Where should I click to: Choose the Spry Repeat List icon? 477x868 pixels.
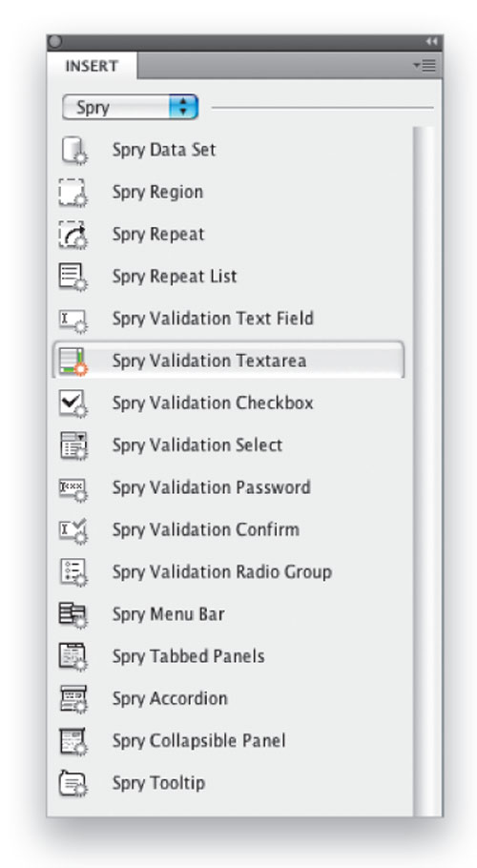tap(73, 277)
